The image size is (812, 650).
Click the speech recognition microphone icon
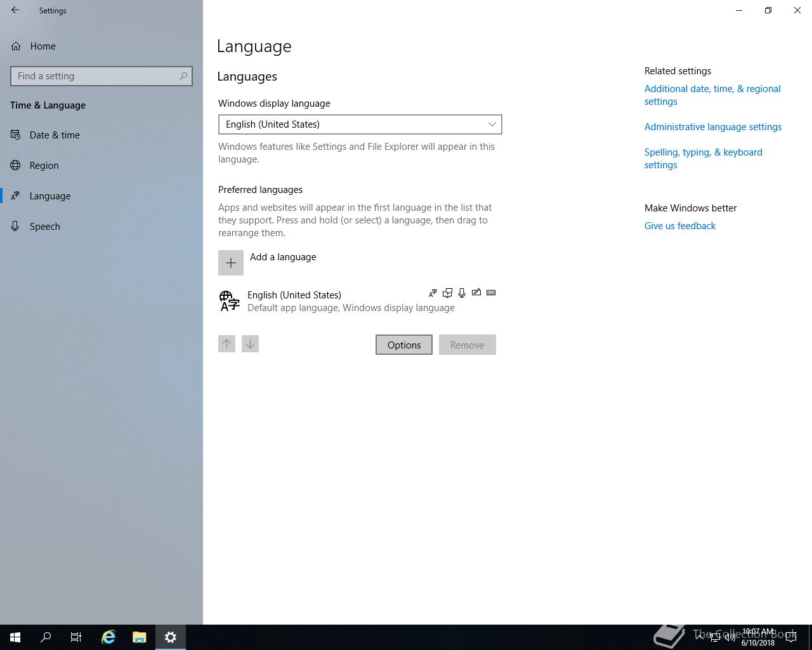pyautogui.click(x=462, y=293)
